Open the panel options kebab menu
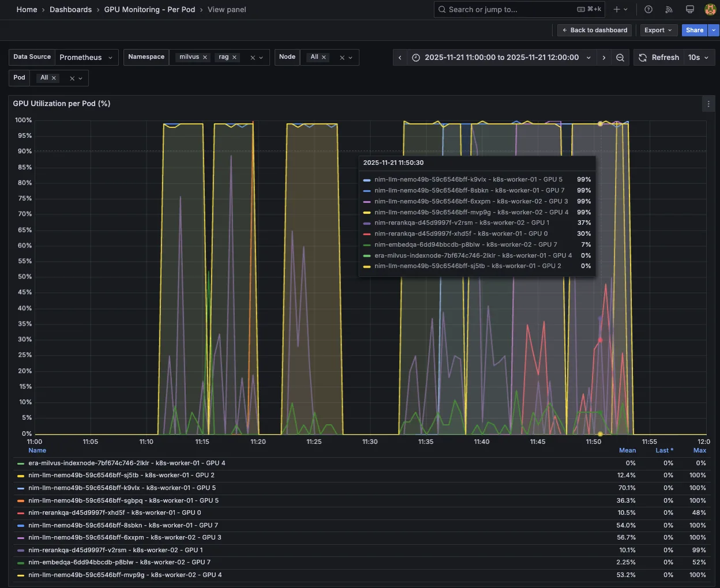720x588 pixels. tap(708, 104)
